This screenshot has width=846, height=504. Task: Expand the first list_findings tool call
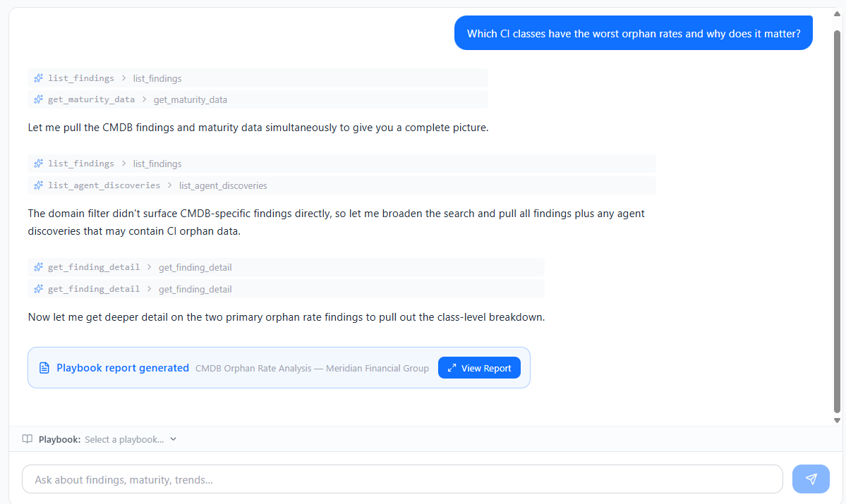click(123, 78)
